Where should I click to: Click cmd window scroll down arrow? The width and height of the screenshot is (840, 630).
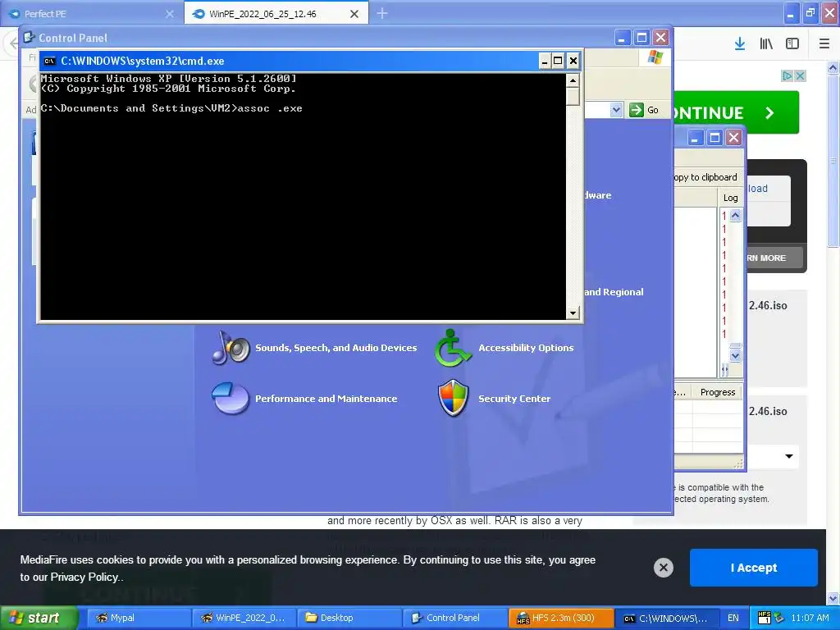coord(573,313)
